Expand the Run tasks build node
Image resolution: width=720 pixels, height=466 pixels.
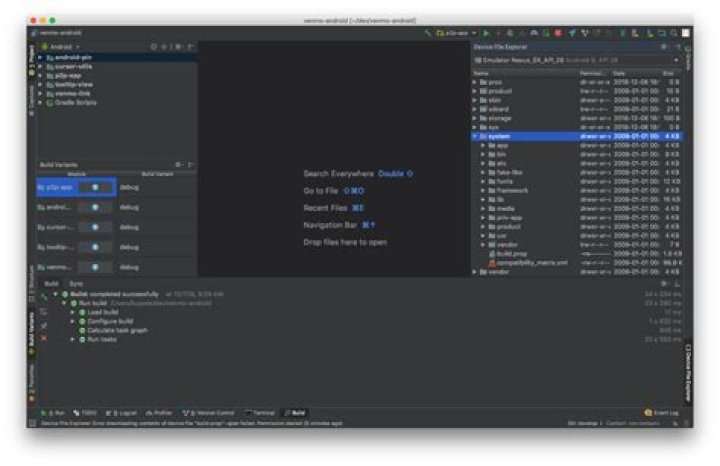(73, 340)
